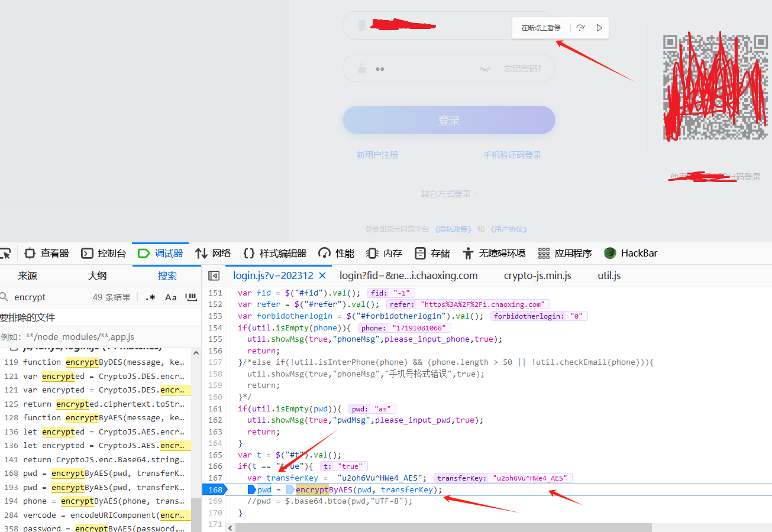772x532 pixels.
Task: Toggle password visibility eye icon
Action: pos(485,69)
